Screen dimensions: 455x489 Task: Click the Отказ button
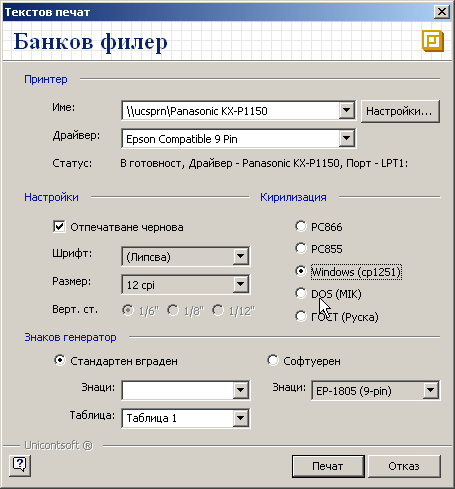(404, 466)
